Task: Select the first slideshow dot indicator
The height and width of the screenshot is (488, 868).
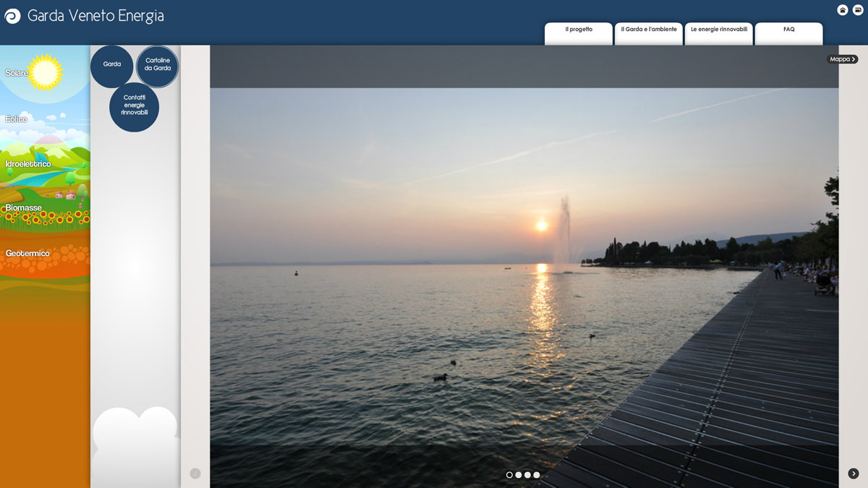Action: 509,475
